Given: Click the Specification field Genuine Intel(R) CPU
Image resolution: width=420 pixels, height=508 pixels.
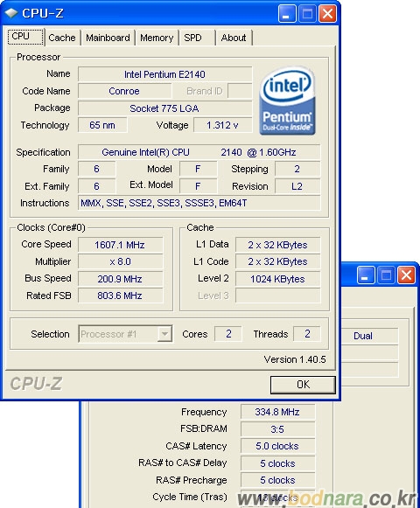Looking at the screenshot, I should (x=199, y=152).
